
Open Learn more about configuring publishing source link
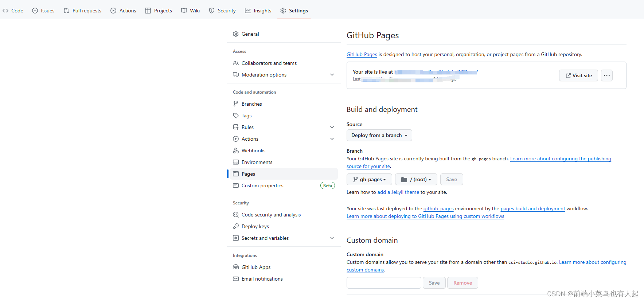(x=561, y=159)
